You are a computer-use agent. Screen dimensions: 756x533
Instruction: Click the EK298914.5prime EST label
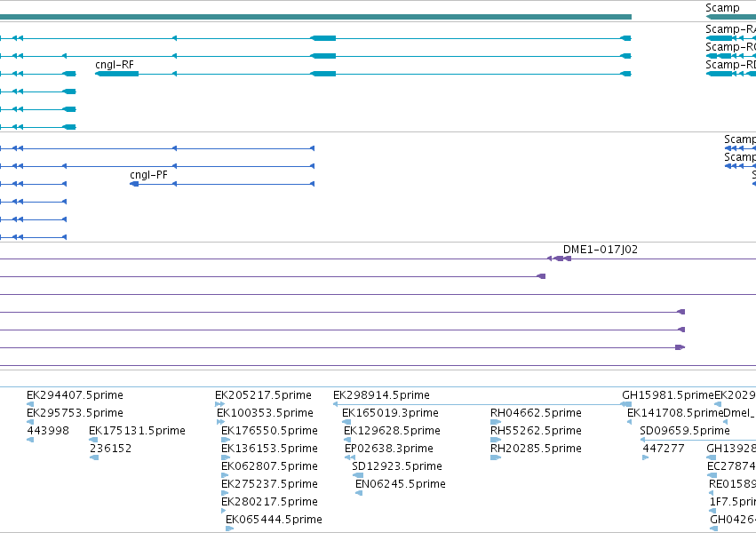click(x=381, y=395)
